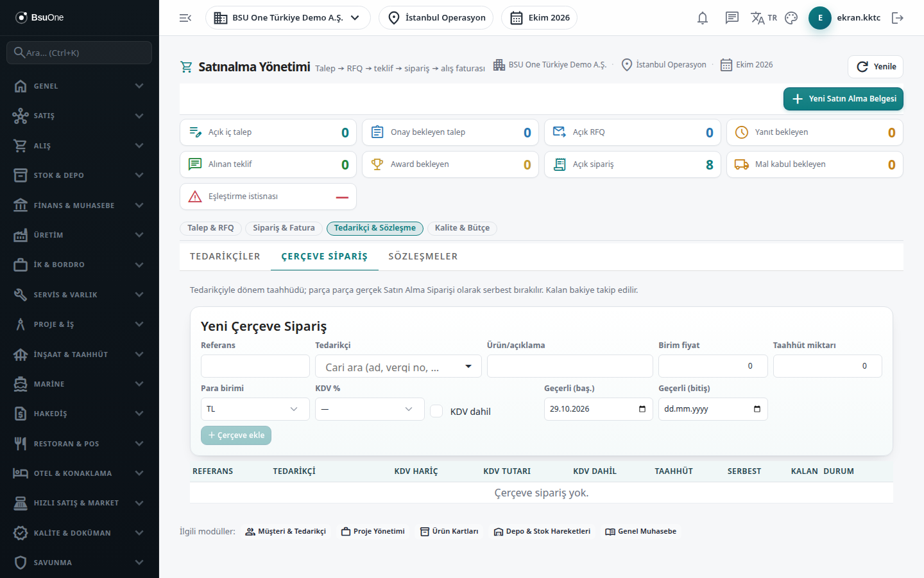This screenshot has width=924, height=578.
Task: Select the Kalite & Bütçe pill
Action: 462,228
